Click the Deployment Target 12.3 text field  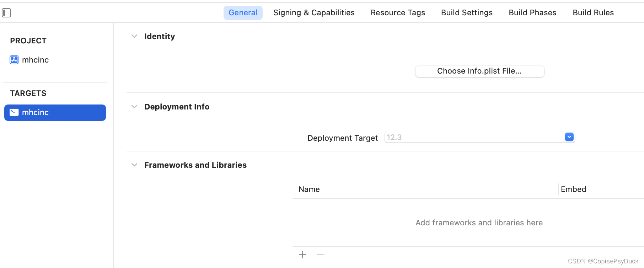[x=474, y=137]
